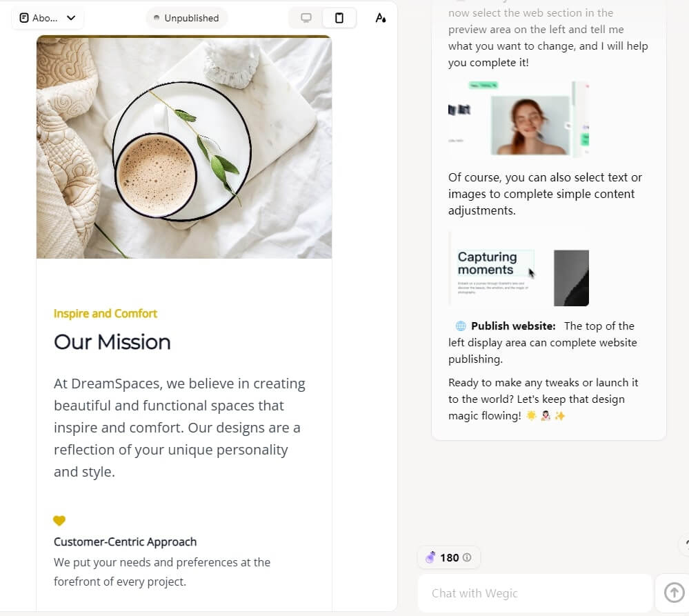Click the credits info icon next to 180
The height and width of the screenshot is (616, 689).
coord(467,557)
